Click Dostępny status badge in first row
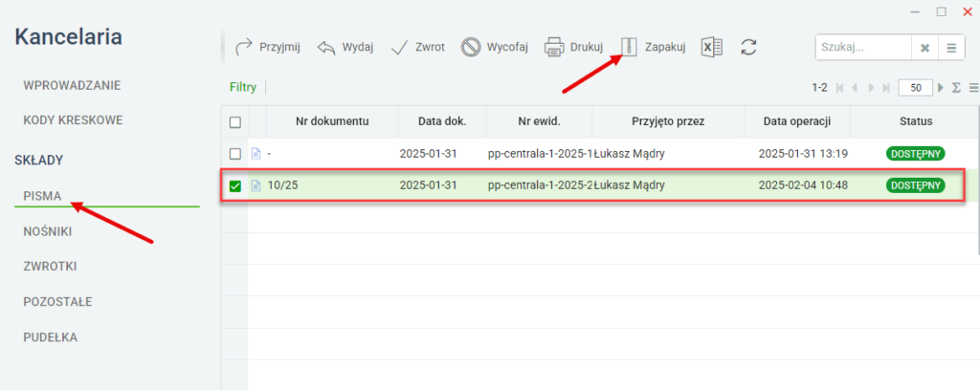Image resolution: width=980 pixels, height=390 pixels. click(x=916, y=154)
